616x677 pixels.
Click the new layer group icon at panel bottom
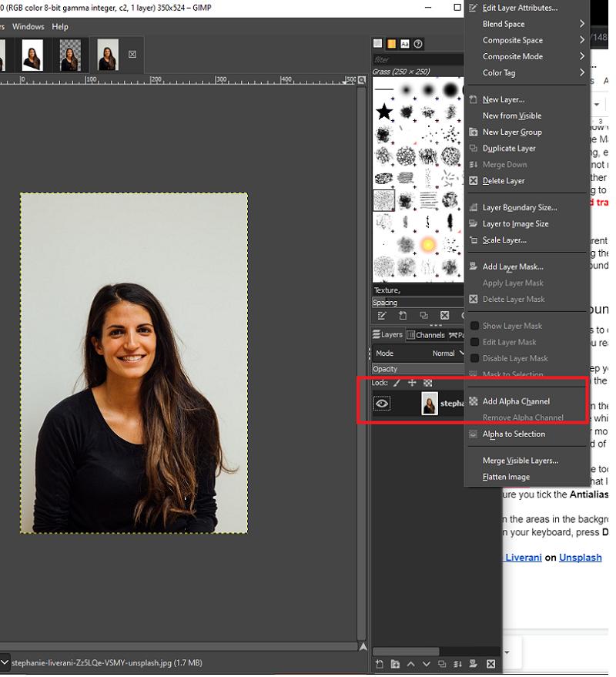point(395,664)
